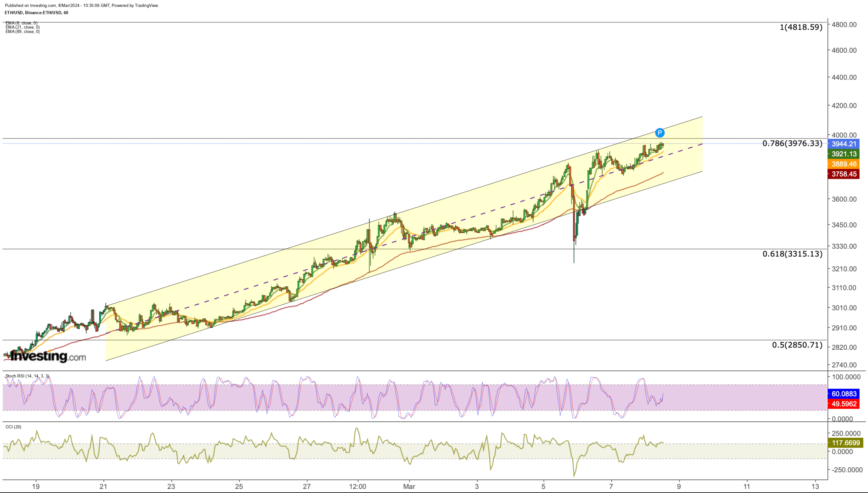
Task: Click the Stoch RSI (14, 14, 3, 3) label
Action: (27, 376)
